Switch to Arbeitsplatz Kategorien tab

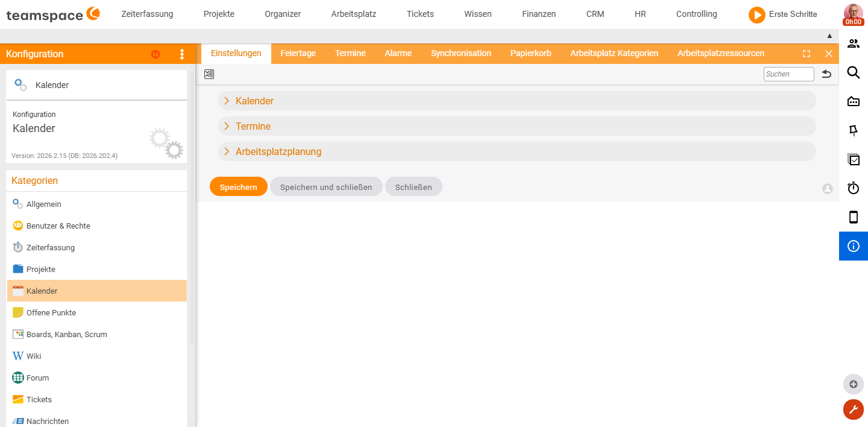point(614,54)
